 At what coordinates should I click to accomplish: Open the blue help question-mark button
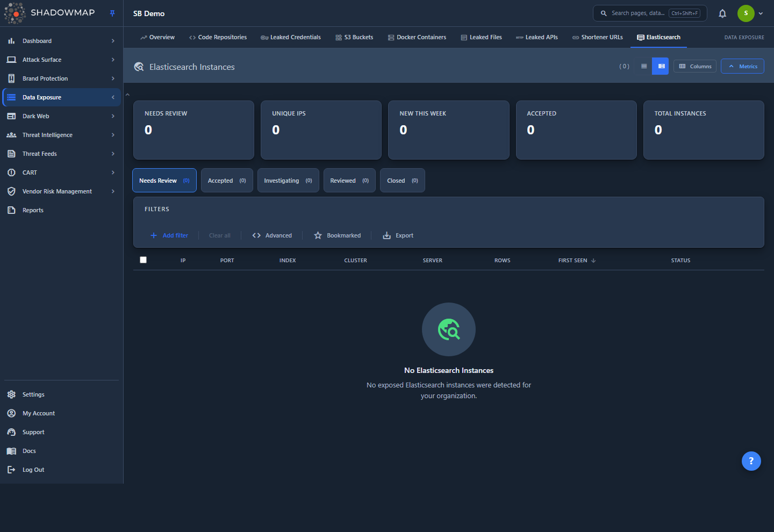[751, 461]
